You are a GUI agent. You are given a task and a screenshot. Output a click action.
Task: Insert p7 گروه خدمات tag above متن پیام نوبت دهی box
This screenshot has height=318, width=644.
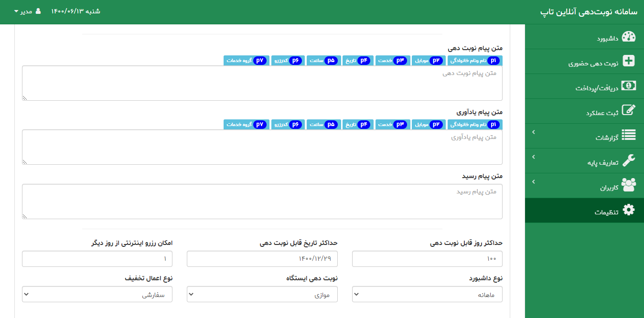tap(247, 61)
